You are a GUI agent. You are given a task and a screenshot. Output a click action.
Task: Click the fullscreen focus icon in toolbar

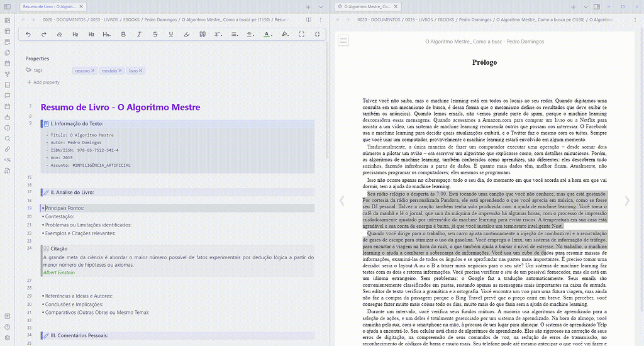(x=301, y=35)
